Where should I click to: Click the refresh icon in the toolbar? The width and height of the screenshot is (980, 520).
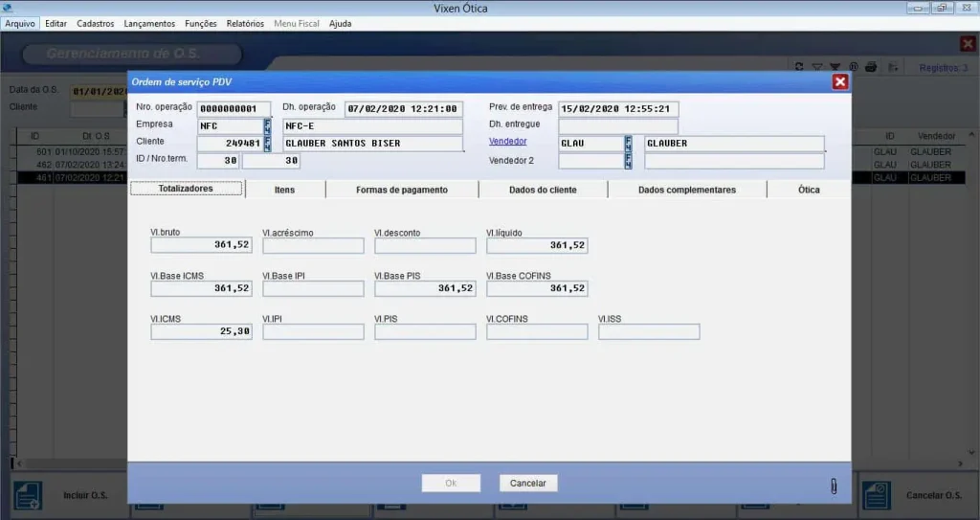coord(799,67)
